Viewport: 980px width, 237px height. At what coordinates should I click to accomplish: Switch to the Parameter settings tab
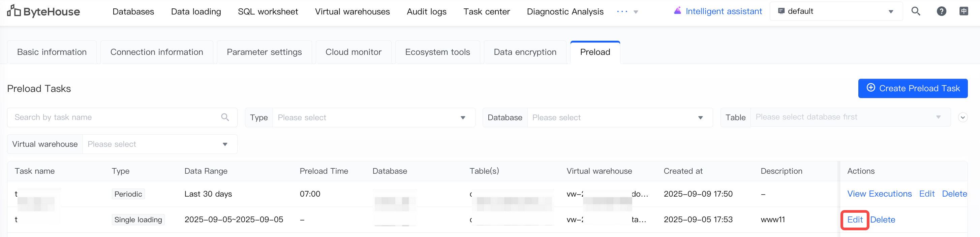[264, 52]
